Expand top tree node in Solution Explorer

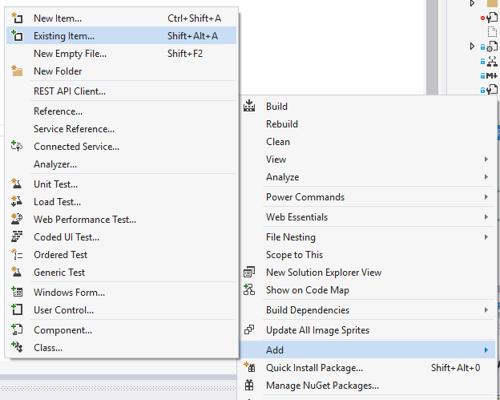pos(472,3)
